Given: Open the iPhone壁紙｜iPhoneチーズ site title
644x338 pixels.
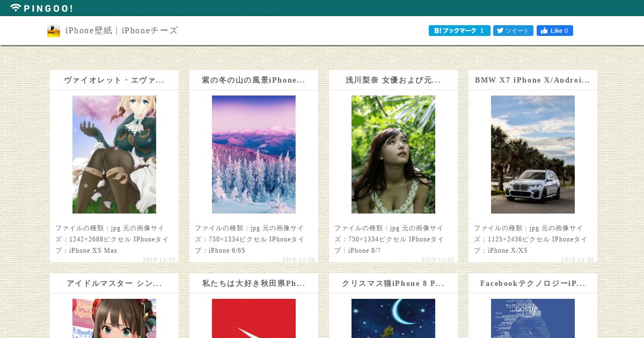Looking at the screenshot, I should (x=121, y=31).
